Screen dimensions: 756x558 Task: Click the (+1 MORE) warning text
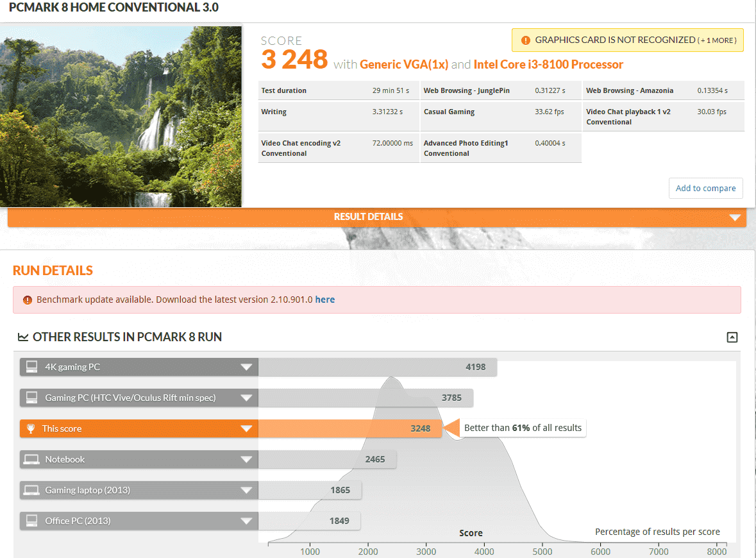pos(718,40)
